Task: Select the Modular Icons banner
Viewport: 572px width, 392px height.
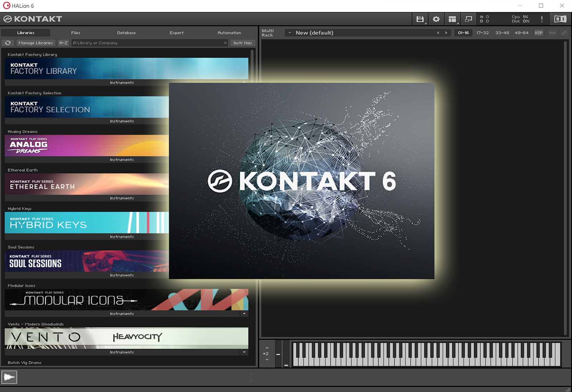Action: coord(127,300)
